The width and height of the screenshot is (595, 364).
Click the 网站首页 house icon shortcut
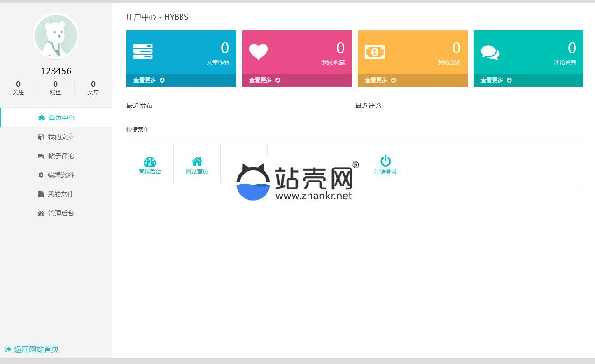pyautogui.click(x=197, y=161)
